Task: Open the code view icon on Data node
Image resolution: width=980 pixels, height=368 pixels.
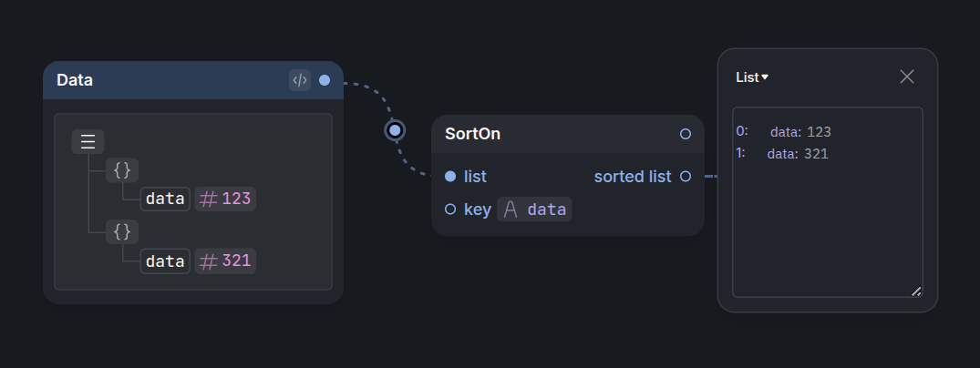Action: click(300, 80)
